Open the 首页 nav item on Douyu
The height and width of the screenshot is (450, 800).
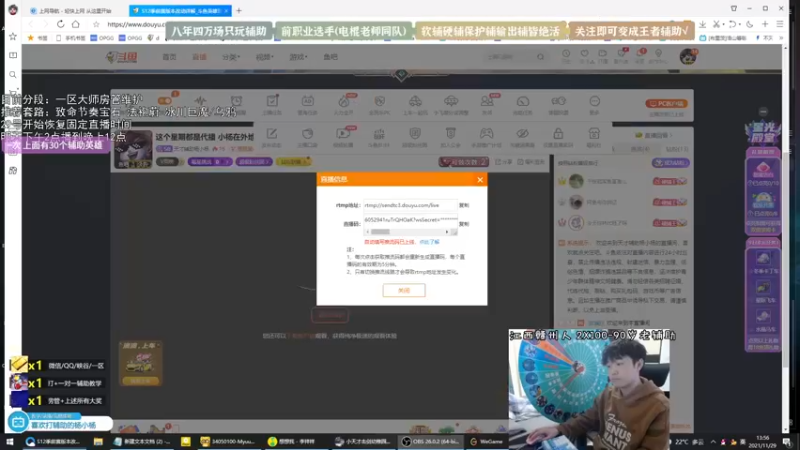click(x=169, y=57)
